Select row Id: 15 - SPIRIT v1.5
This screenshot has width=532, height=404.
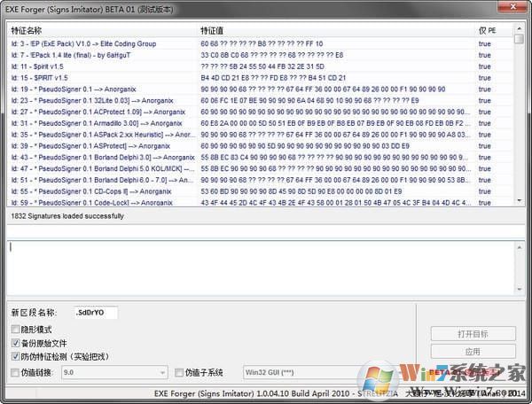click(x=260, y=78)
